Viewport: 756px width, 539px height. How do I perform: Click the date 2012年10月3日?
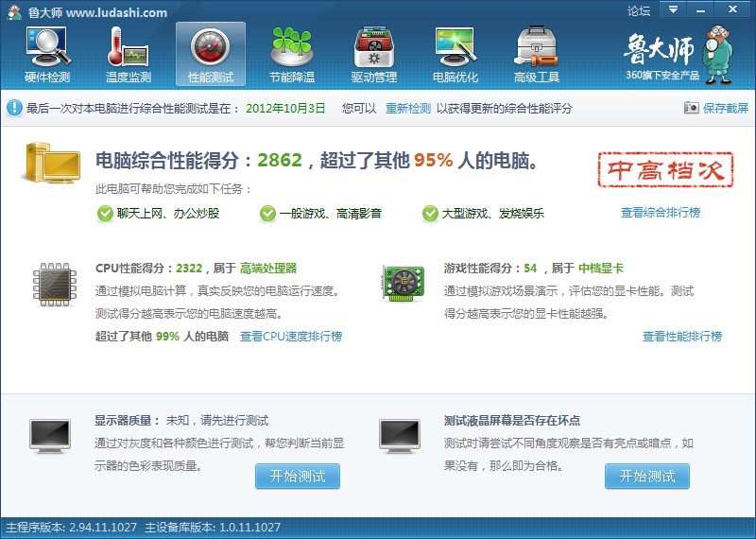click(285, 108)
